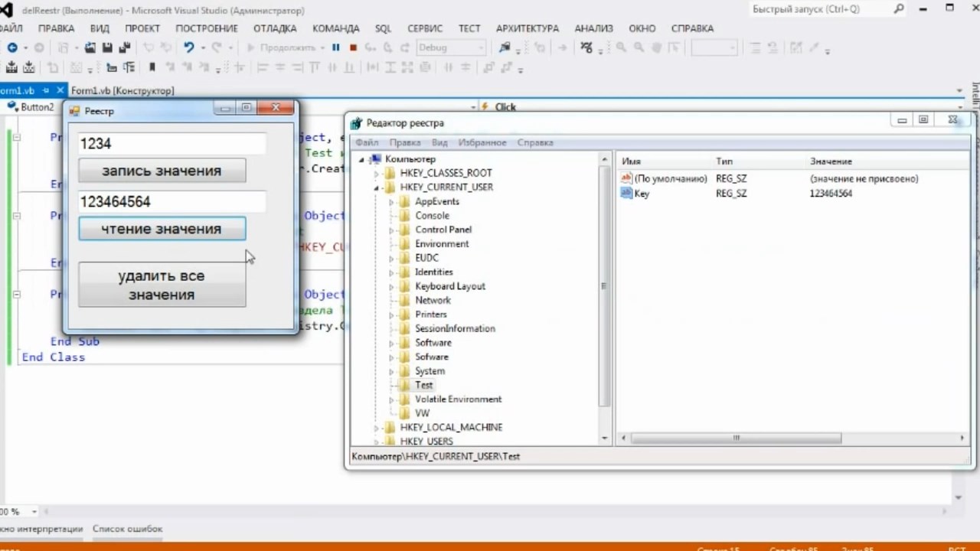Click the Visual Studio logo icon
Image resolution: width=980 pixels, height=551 pixels.
(7, 11)
